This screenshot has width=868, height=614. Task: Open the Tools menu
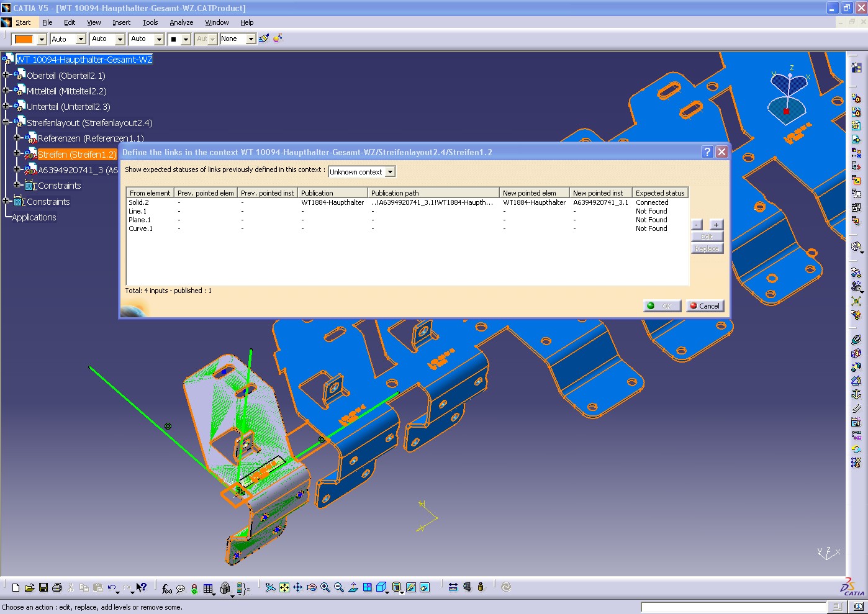click(x=150, y=22)
